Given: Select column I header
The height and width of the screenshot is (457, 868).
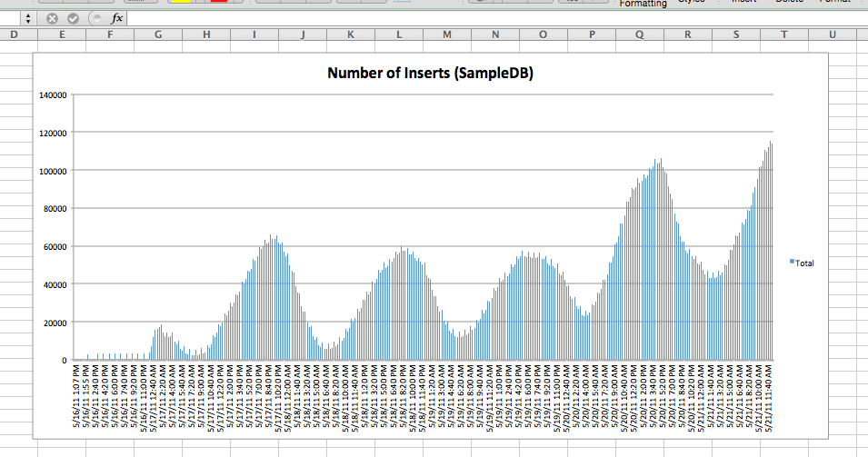Looking at the screenshot, I should [254, 35].
